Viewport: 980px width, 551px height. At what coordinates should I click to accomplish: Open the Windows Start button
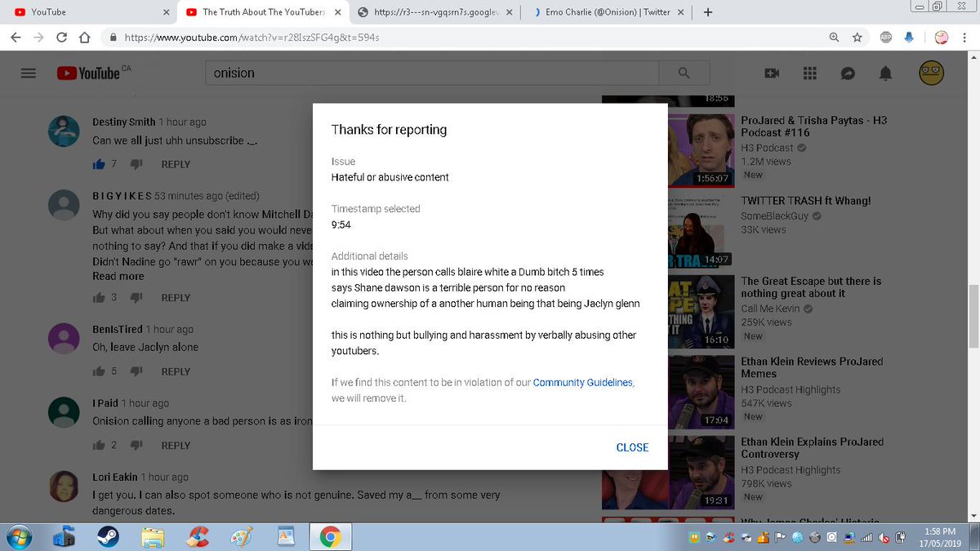[18, 536]
